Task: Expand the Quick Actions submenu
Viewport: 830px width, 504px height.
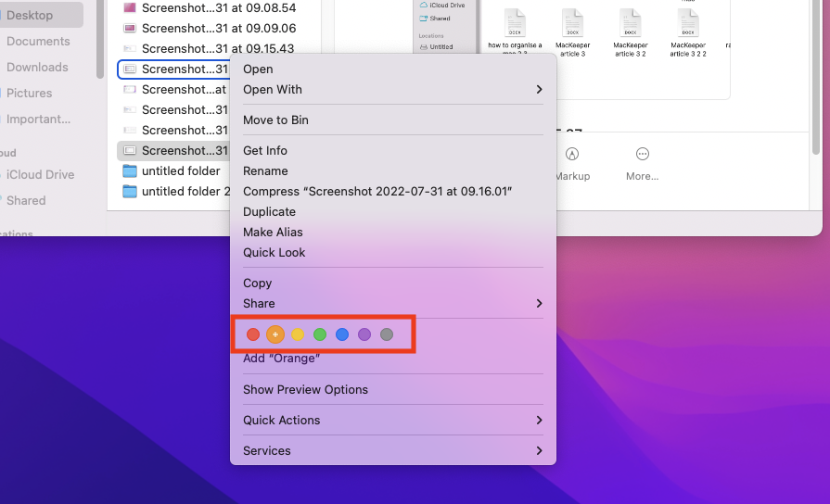Action: coord(393,421)
